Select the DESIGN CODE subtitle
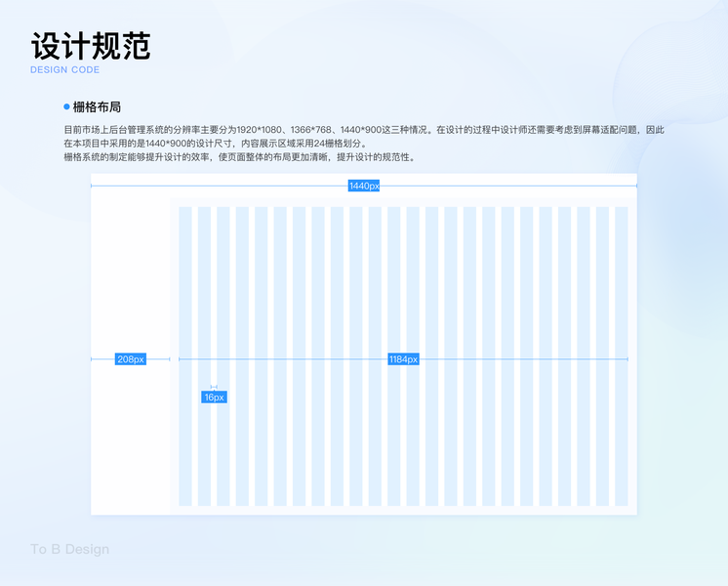 pos(65,69)
